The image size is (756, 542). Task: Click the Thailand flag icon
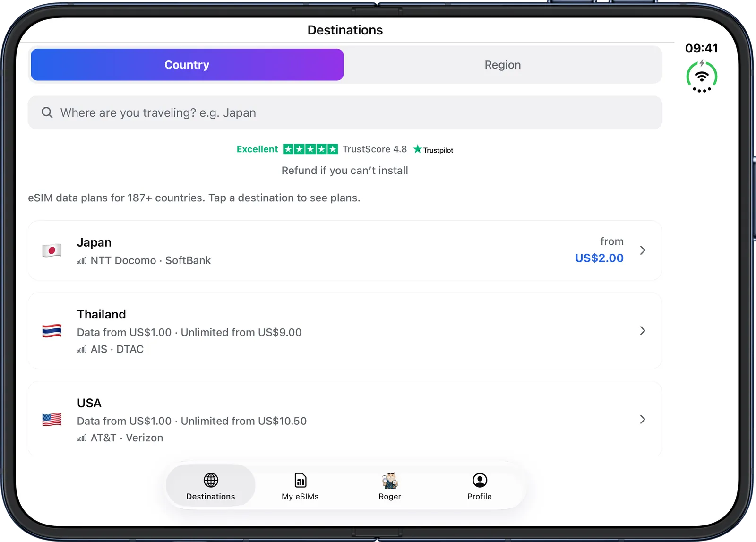[x=52, y=331]
